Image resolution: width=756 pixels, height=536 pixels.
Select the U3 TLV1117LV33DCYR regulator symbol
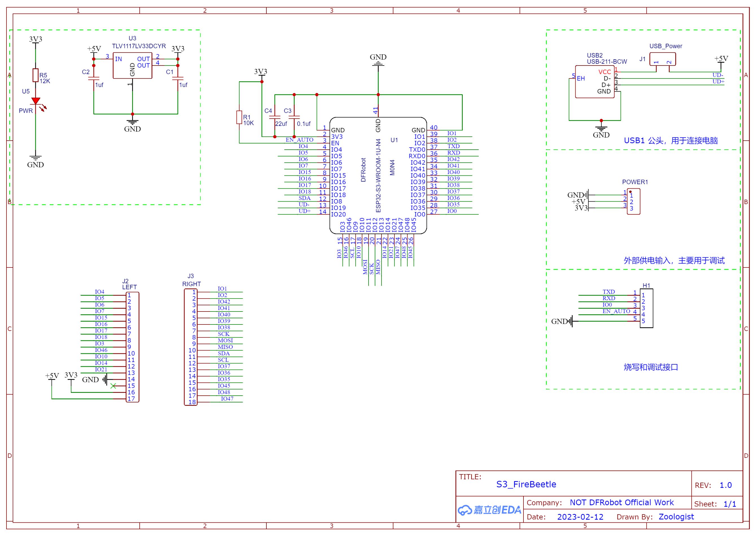(132, 65)
